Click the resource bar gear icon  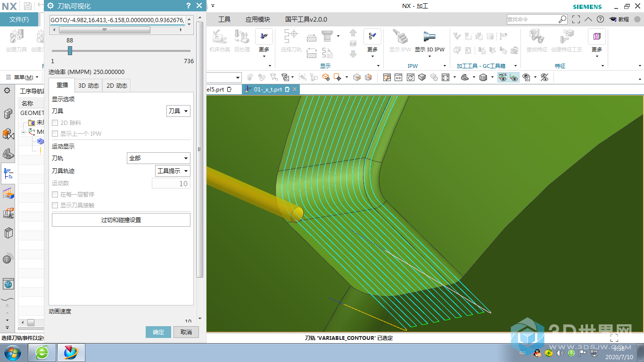[x=7, y=90]
